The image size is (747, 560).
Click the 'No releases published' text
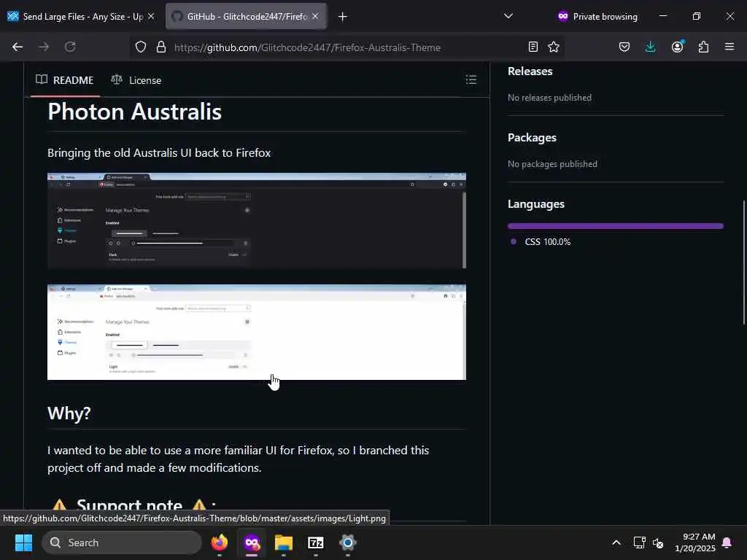pos(549,98)
